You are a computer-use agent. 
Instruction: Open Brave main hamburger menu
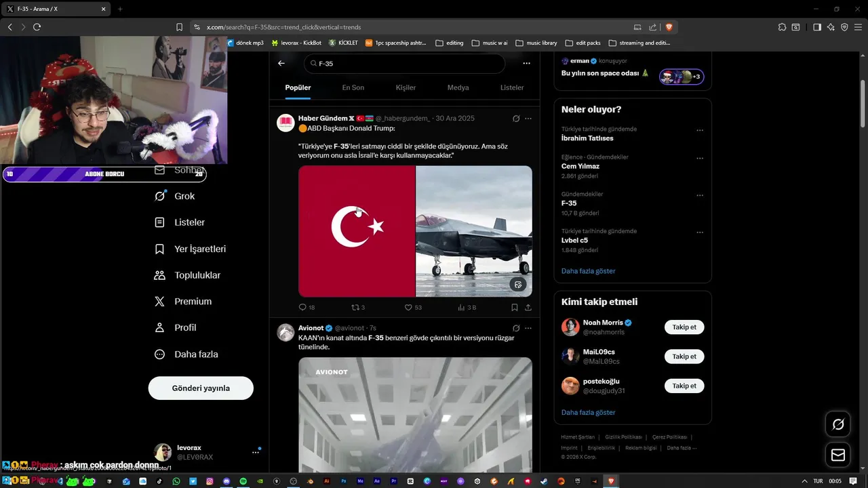[x=858, y=27]
